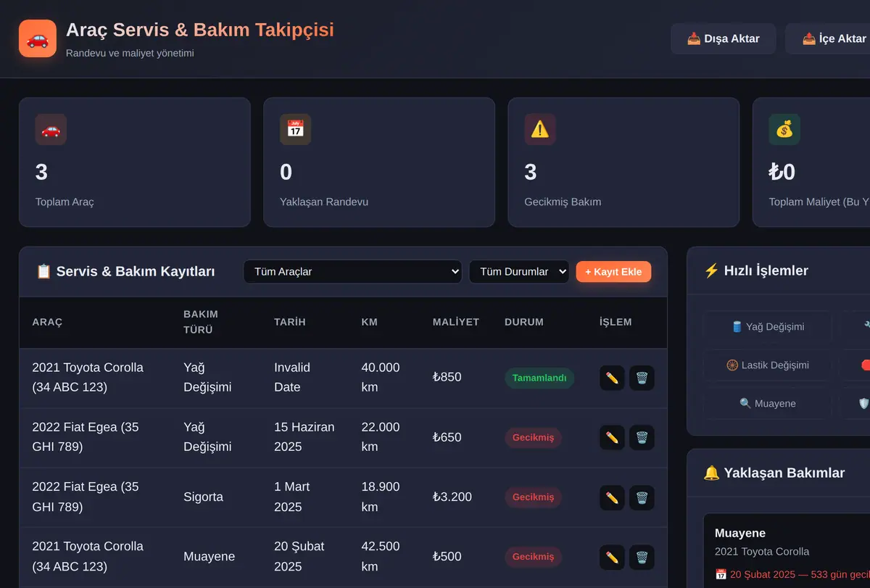This screenshot has width=870, height=588.
Task: Open the Tüm Araçlar vehicle filter dropdown
Action: 353,272
